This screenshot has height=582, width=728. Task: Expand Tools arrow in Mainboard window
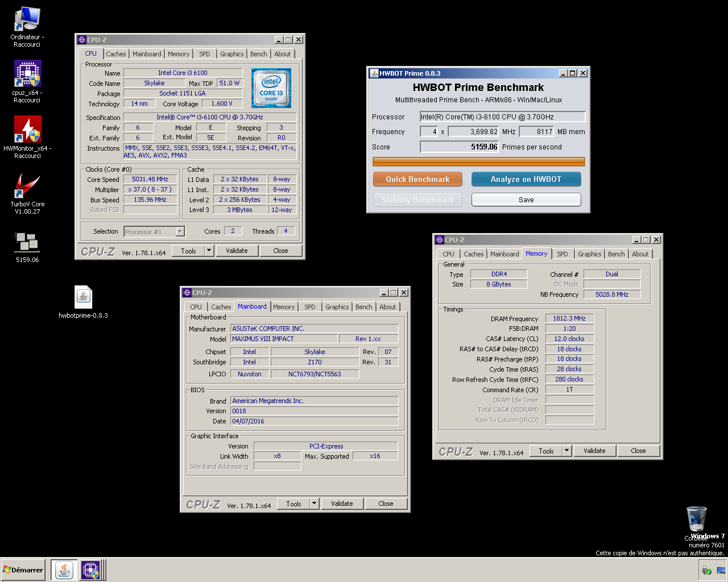[x=314, y=504]
